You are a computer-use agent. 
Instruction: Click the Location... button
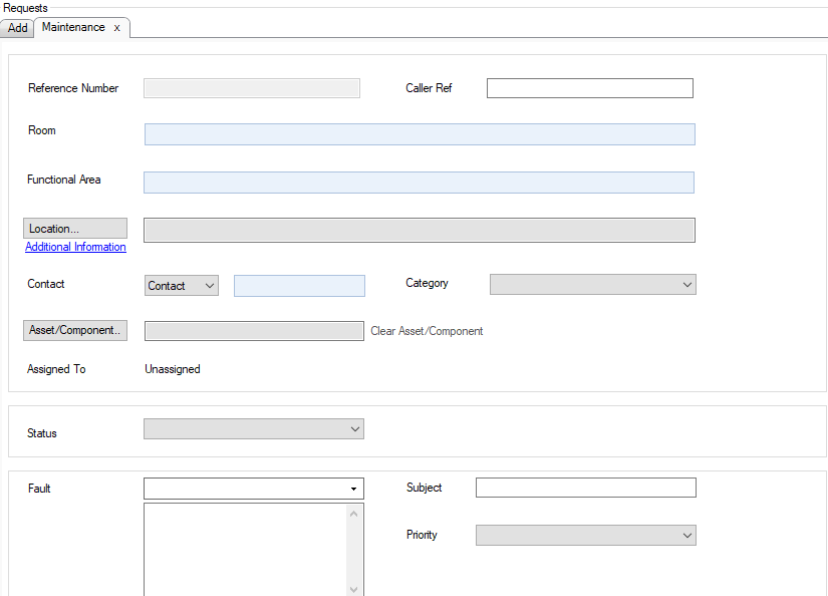(75, 229)
